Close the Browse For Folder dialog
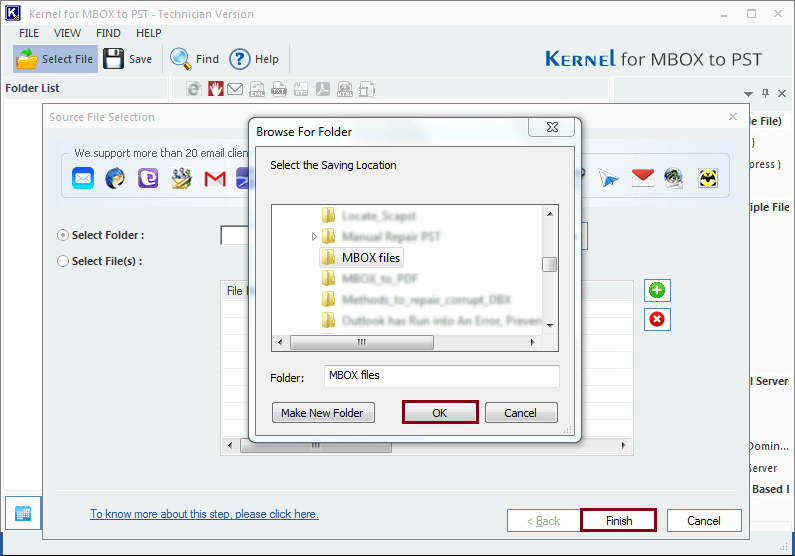Screen dimensions: 795x556 pos(552,127)
